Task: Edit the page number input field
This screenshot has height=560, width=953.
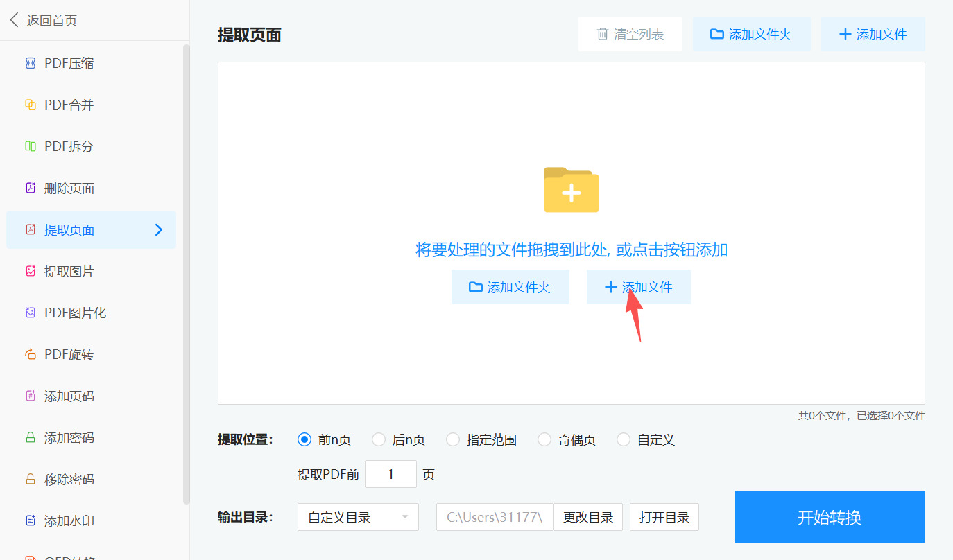Action: point(390,474)
